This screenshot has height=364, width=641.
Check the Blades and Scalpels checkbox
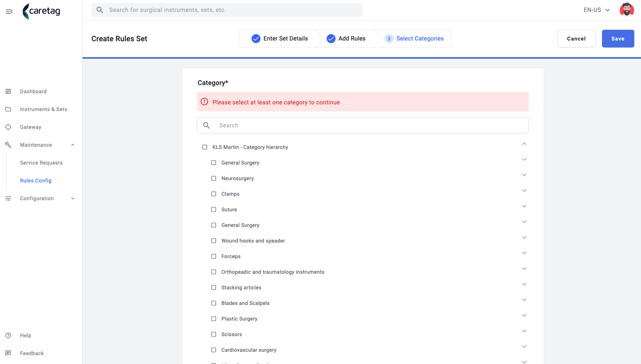click(x=214, y=303)
